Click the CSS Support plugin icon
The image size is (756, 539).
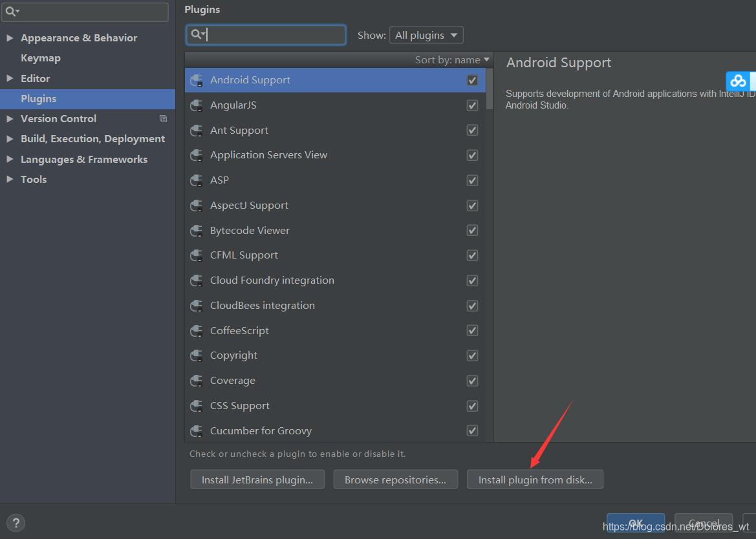196,406
